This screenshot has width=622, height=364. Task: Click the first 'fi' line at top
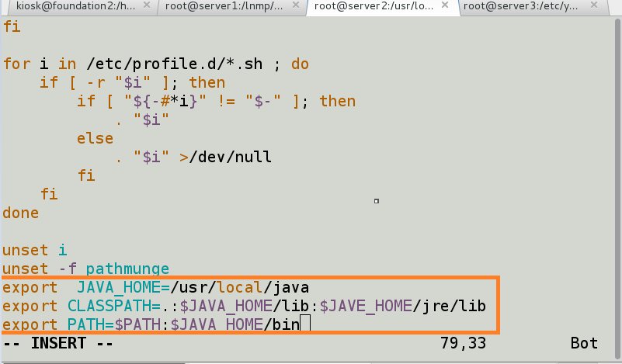(x=12, y=26)
